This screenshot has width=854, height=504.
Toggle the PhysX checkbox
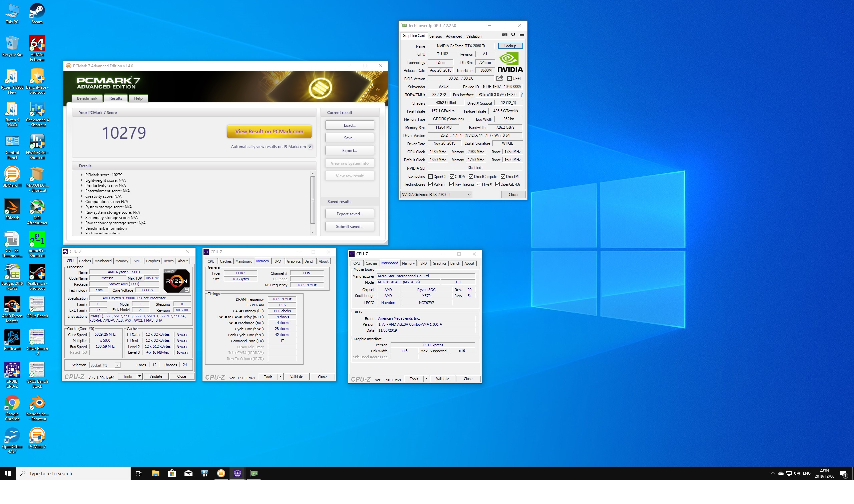point(478,184)
